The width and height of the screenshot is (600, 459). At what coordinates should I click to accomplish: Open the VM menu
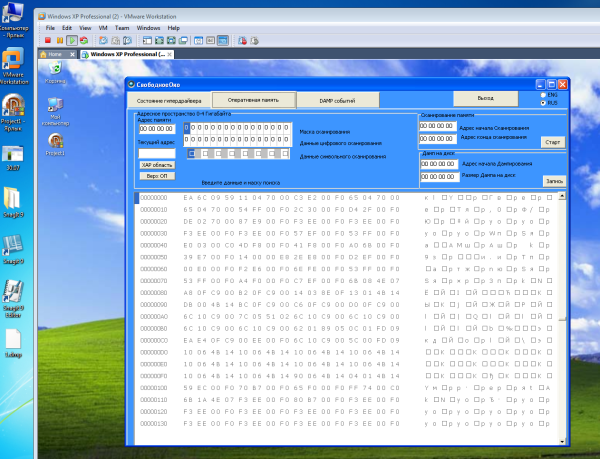click(103, 28)
